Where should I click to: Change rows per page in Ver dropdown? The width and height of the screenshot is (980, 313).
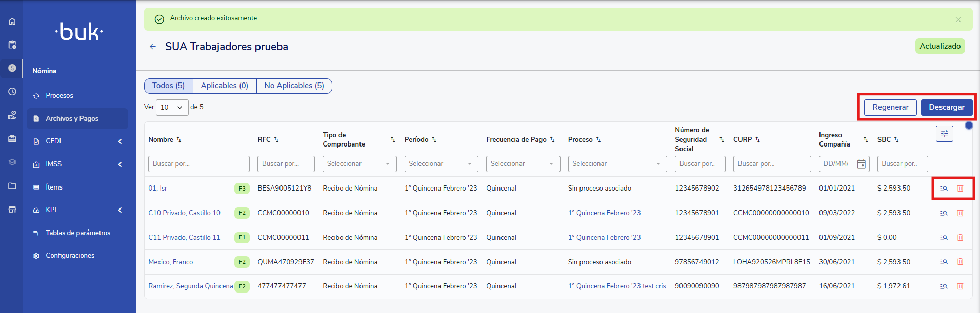172,108
